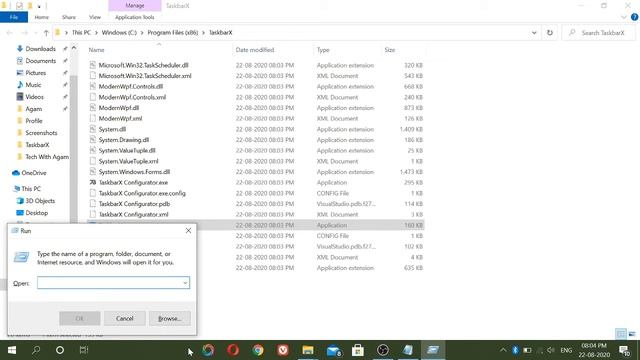
Task: Expand the address bar history dropdown
Action: 534,33
